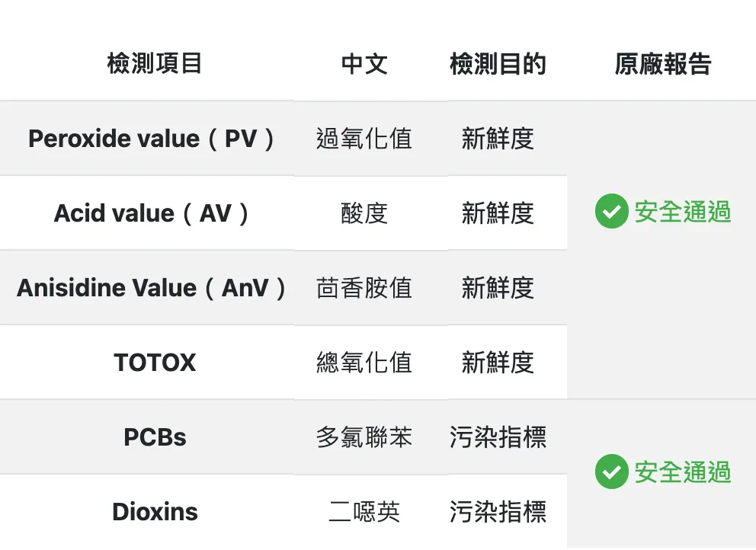
Task: Click the 原廠報告 column header
Action: tap(662, 64)
